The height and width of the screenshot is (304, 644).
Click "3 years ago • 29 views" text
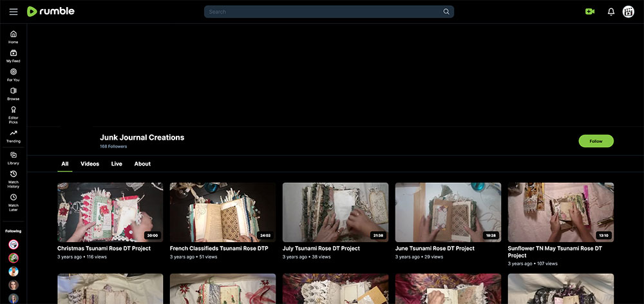pos(419,257)
